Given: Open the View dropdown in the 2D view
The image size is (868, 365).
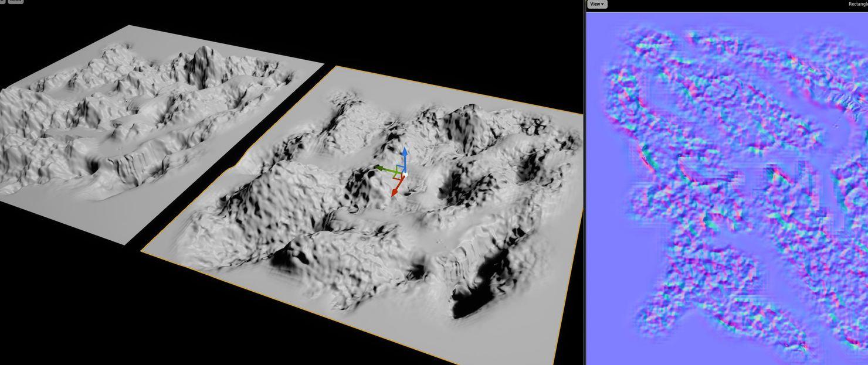Looking at the screenshot, I should coord(596,4).
